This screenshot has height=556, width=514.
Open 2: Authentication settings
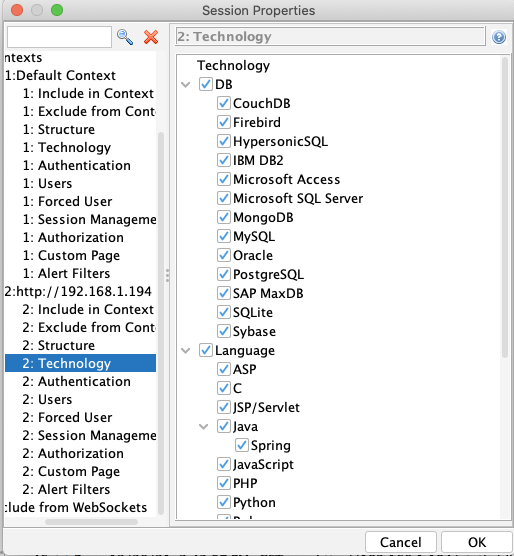coord(77,382)
